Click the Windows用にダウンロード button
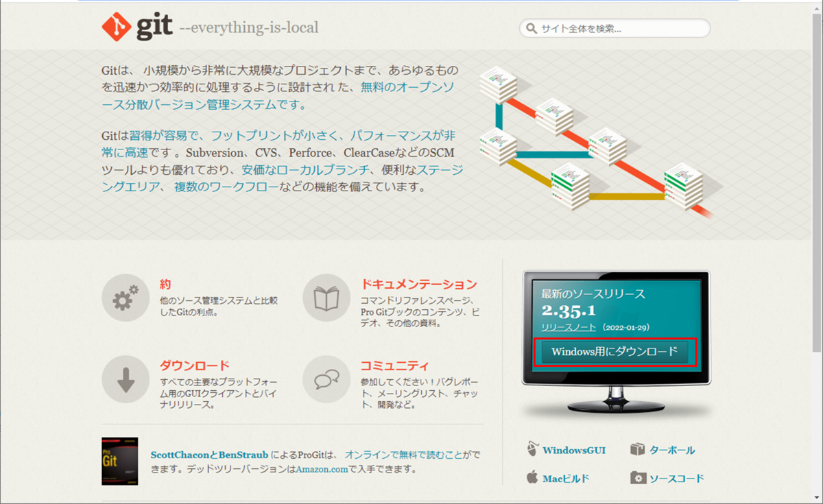The width and height of the screenshot is (823, 504). (x=615, y=352)
